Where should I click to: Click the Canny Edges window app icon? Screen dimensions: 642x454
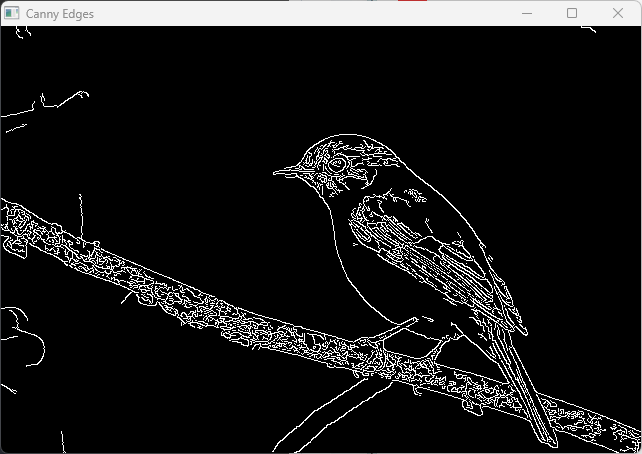tap(11, 14)
